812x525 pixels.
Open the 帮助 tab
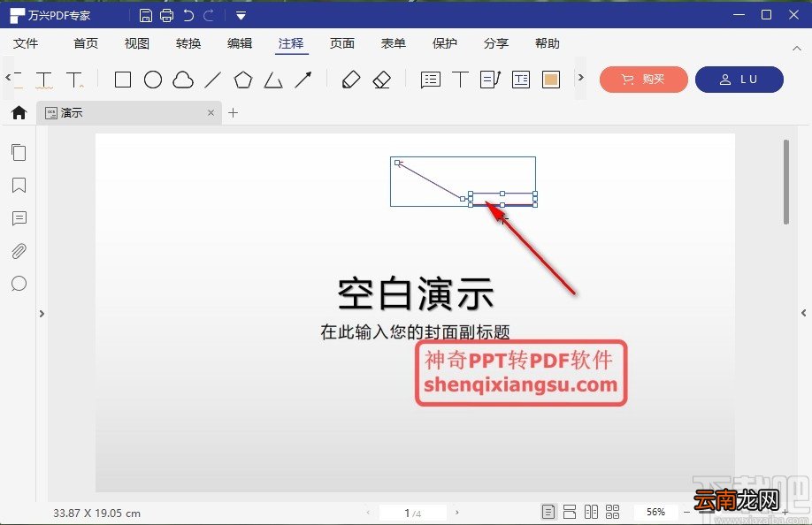(548, 43)
